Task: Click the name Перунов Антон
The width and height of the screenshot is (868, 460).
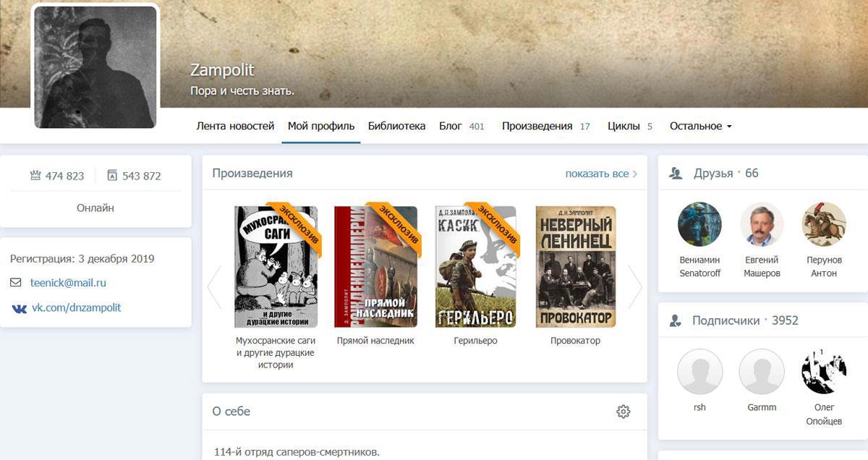Action: pyautogui.click(x=824, y=266)
